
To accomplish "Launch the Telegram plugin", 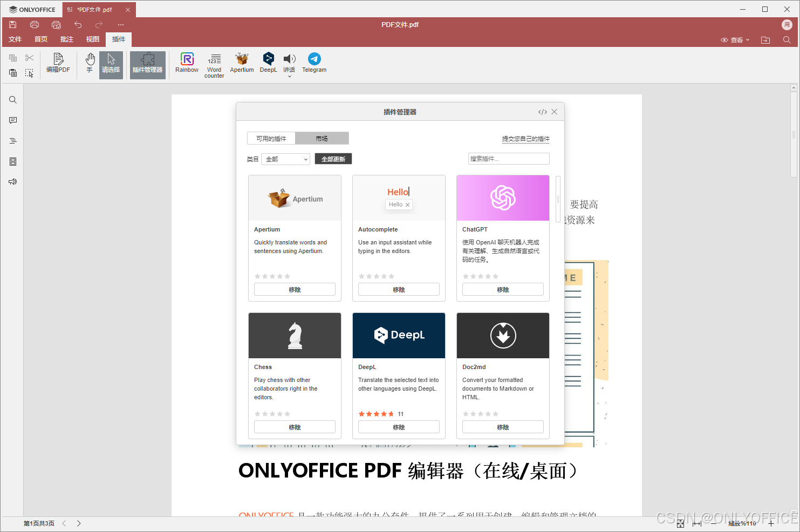I will [314, 63].
